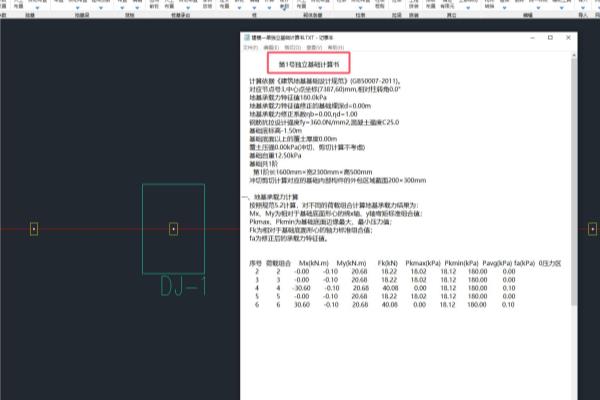Click the line citing GB50007-2011
This screenshot has height=400, width=600.
tap(325, 81)
